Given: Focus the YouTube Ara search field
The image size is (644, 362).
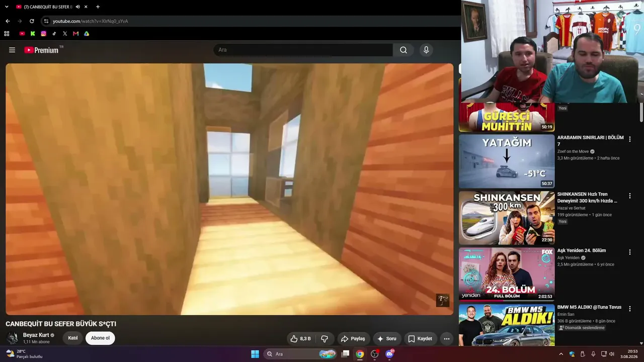Looking at the screenshot, I should [x=303, y=50].
